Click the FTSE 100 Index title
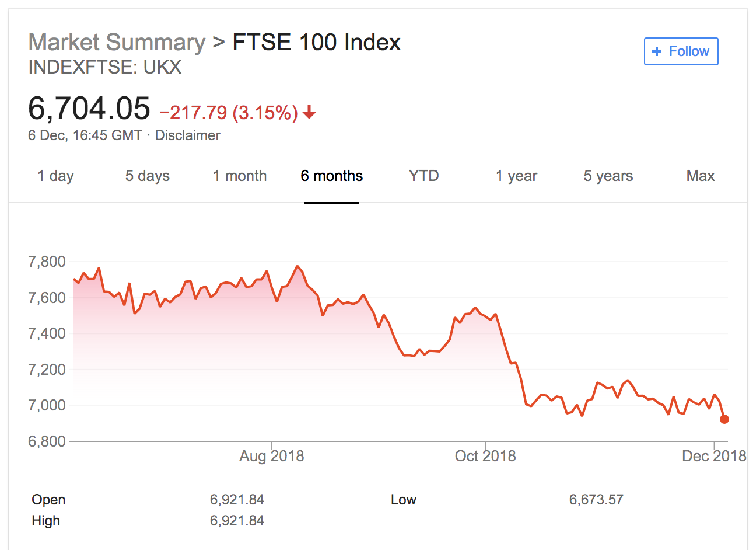The height and width of the screenshot is (550, 756). click(316, 43)
